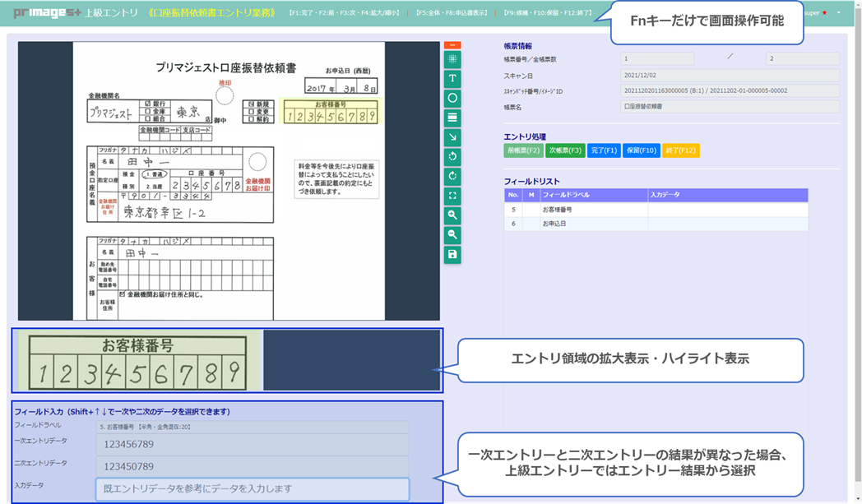Zoom in on the scanned form
This screenshot has height=504, width=862.
(452, 215)
